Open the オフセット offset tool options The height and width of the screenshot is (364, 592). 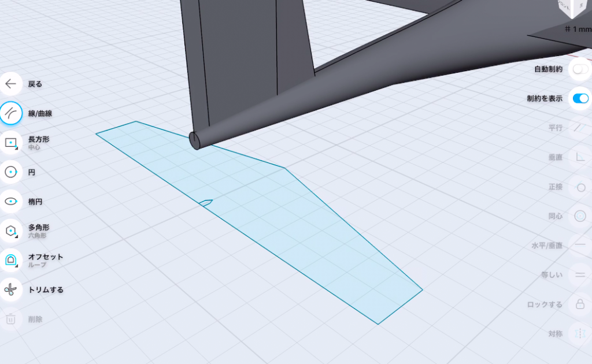pos(11,260)
